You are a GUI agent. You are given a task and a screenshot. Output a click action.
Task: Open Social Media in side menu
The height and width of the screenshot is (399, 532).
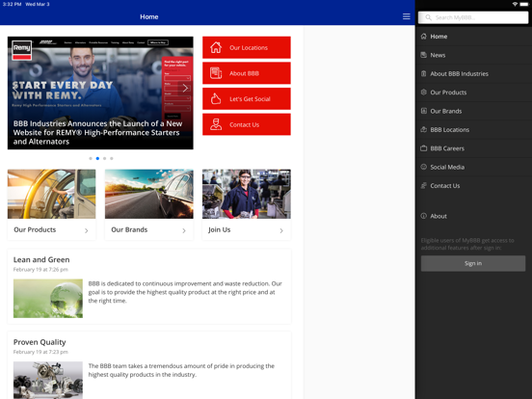point(473,167)
